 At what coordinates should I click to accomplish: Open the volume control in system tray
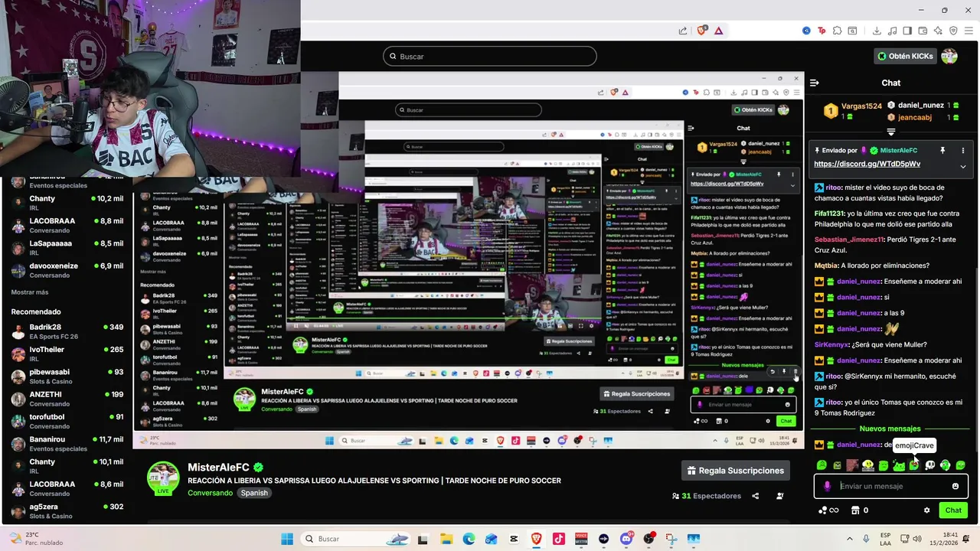(917, 539)
